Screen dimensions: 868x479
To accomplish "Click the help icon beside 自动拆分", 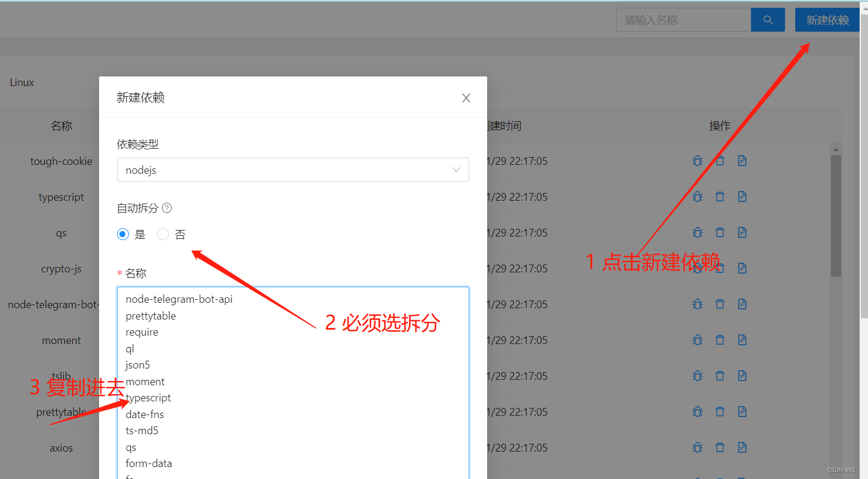I will click(167, 208).
